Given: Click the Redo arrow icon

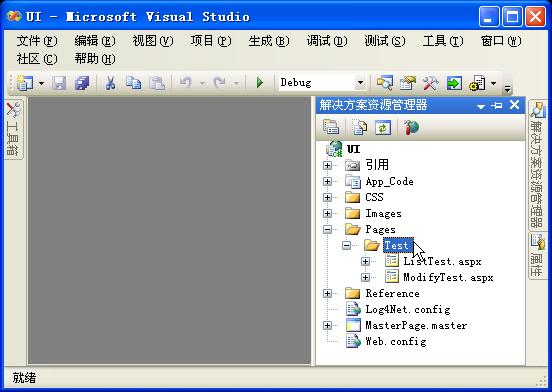Looking at the screenshot, I should 220,83.
